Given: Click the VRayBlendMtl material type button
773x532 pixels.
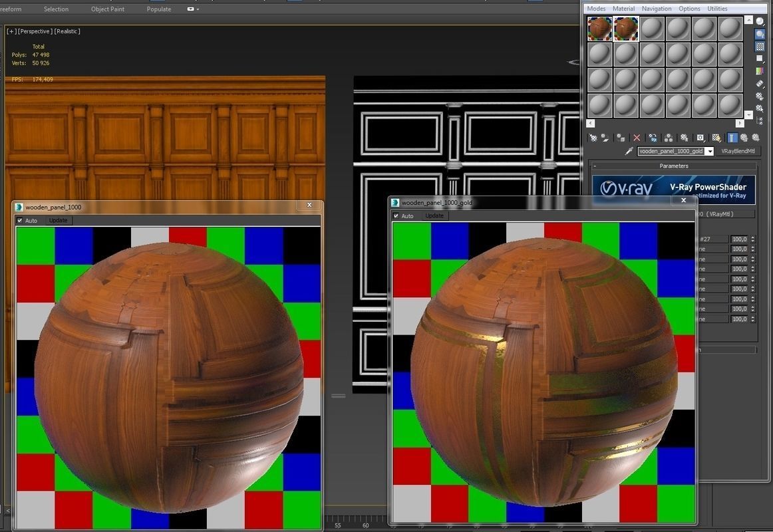Looking at the screenshot, I should coord(738,151).
